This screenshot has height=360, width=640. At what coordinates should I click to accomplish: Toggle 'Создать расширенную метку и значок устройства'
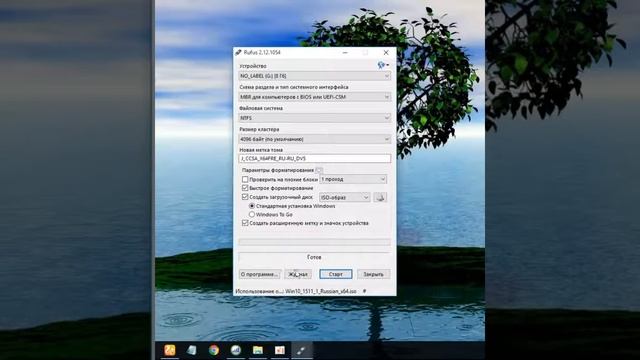pos(245,223)
